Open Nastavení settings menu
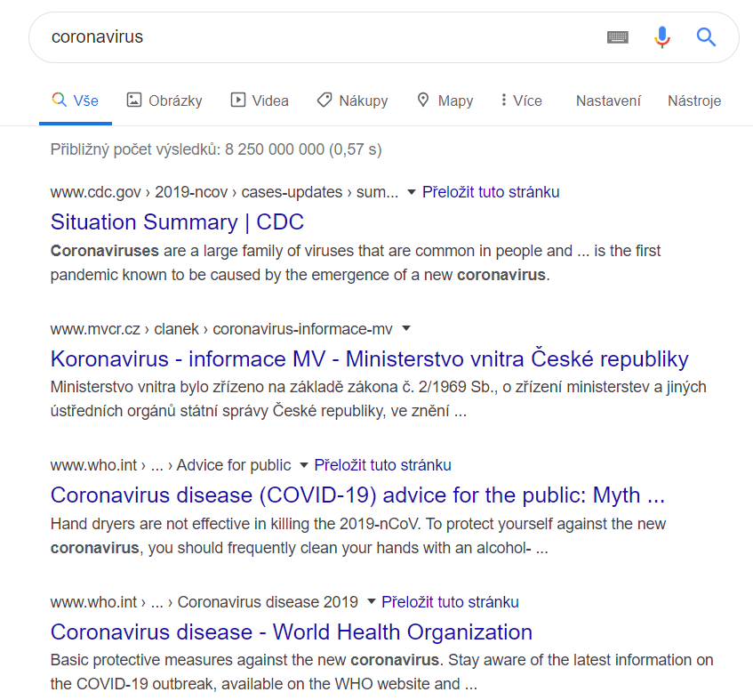Viewport: 753px width, 700px height. [x=608, y=101]
